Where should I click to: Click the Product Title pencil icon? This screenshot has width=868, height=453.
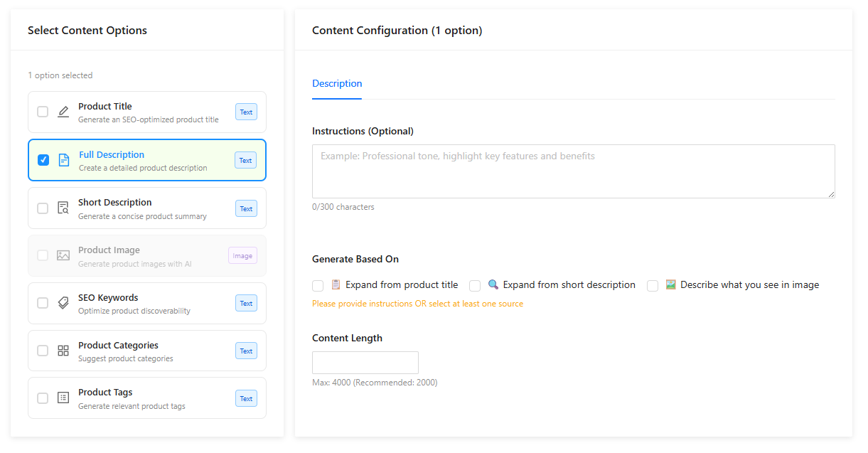63,112
